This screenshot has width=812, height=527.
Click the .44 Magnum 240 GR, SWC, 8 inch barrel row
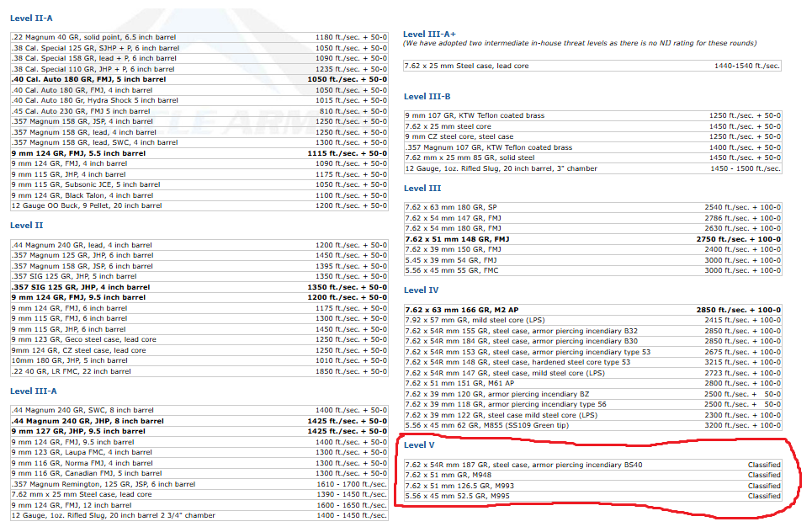[x=199, y=411]
